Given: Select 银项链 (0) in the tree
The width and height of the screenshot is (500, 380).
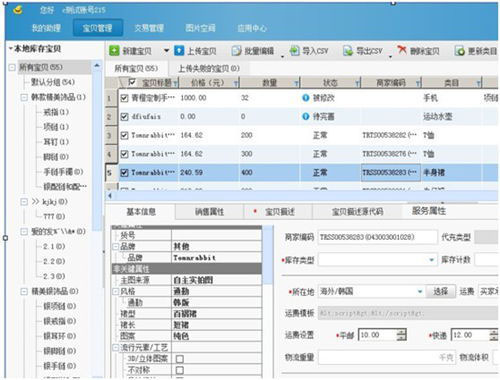Looking at the screenshot, I should click(x=60, y=306).
